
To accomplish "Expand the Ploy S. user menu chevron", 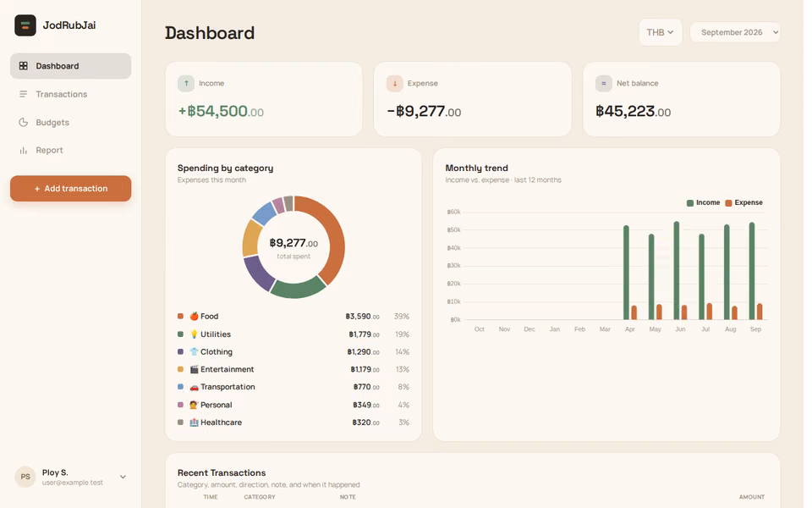I will click(x=123, y=477).
